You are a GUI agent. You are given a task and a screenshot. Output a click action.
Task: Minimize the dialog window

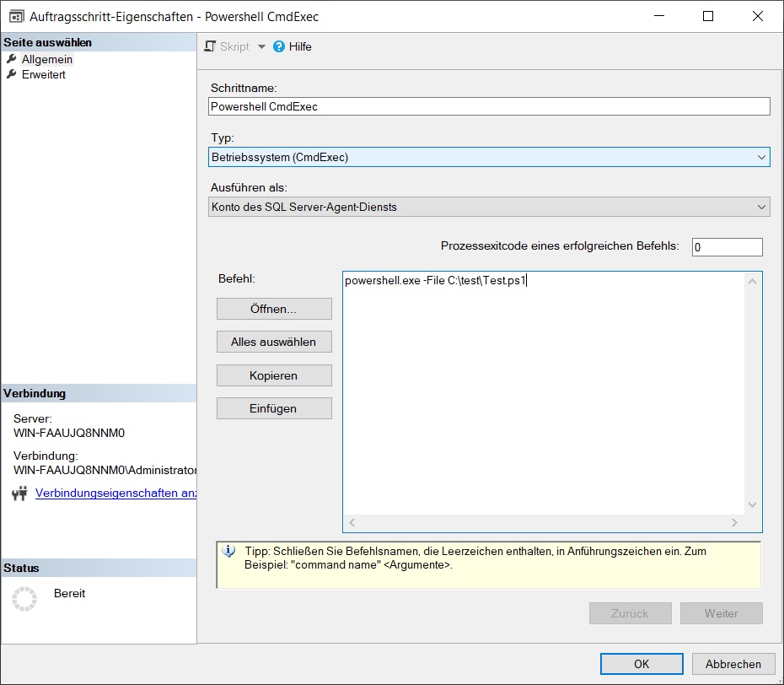point(659,16)
